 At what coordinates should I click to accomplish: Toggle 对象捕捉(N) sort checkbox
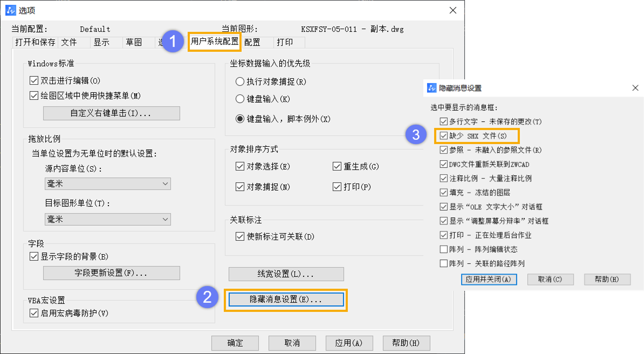tap(240, 186)
